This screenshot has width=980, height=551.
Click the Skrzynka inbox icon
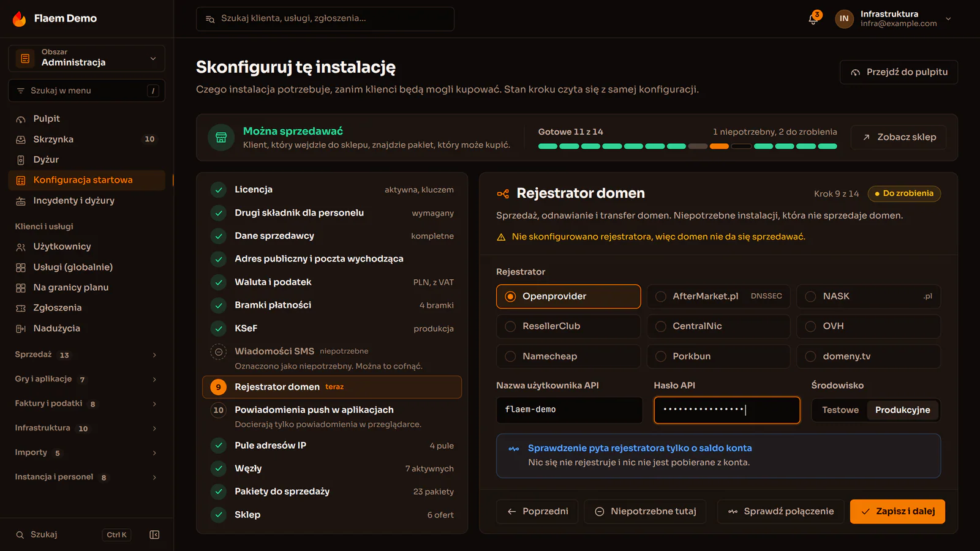point(21,140)
